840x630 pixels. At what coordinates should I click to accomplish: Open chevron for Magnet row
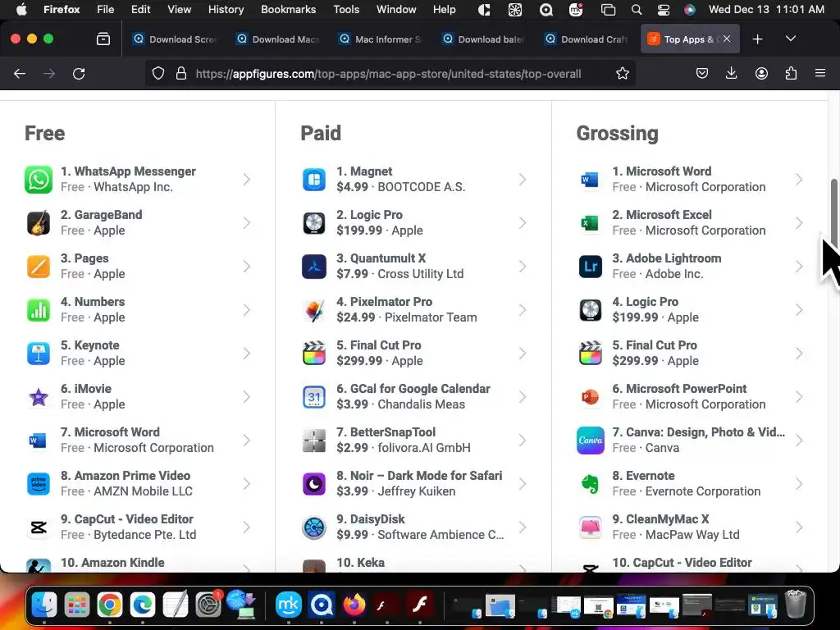click(523, 180)
